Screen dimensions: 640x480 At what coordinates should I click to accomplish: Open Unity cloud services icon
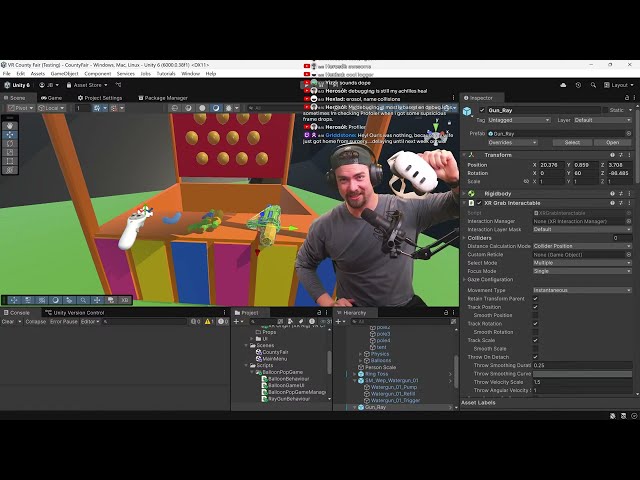click(x=563, y=85)
